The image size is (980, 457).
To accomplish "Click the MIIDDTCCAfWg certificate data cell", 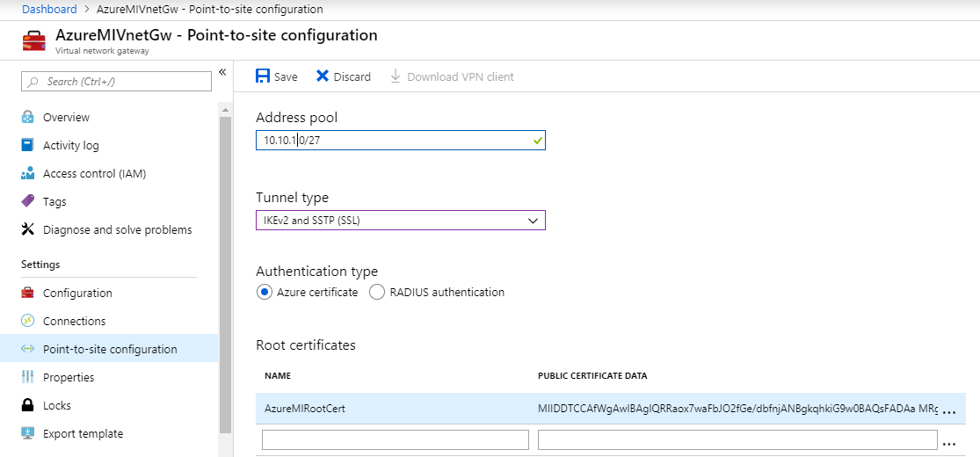I will pyautogui.click(x=737, y=409).
